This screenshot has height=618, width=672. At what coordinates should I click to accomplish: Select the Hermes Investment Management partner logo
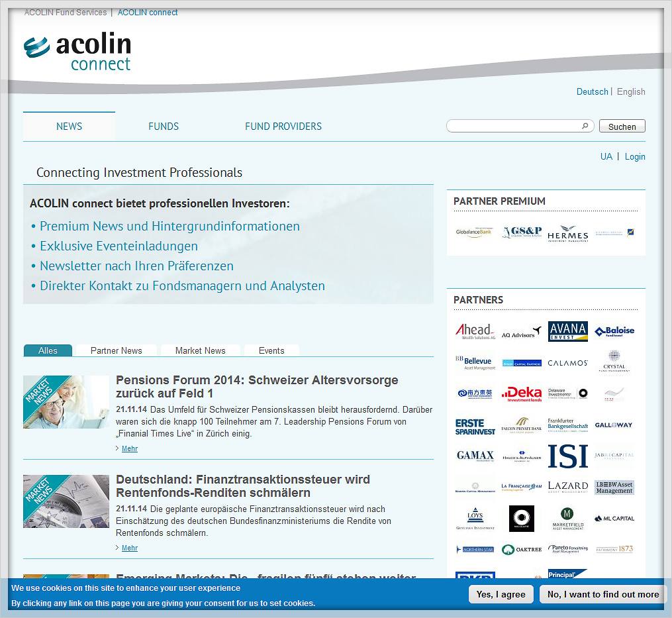[x=568, y=234]
